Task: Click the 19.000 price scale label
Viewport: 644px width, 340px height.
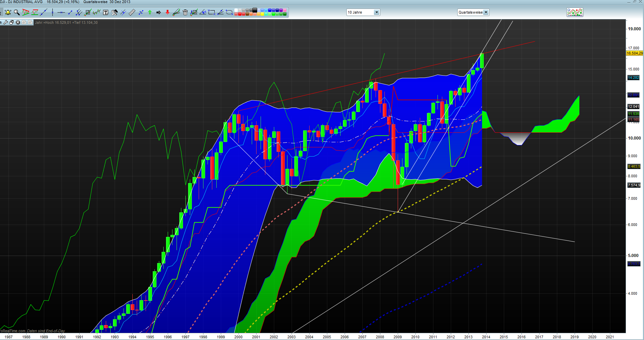Action: (x=634, y=29)
